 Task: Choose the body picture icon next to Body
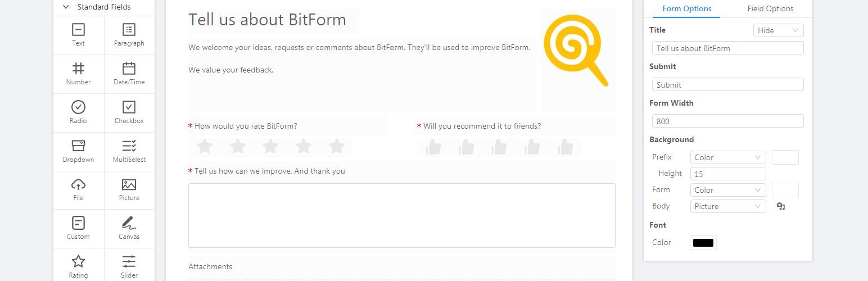pyautogui.click(x=781, y=206)
